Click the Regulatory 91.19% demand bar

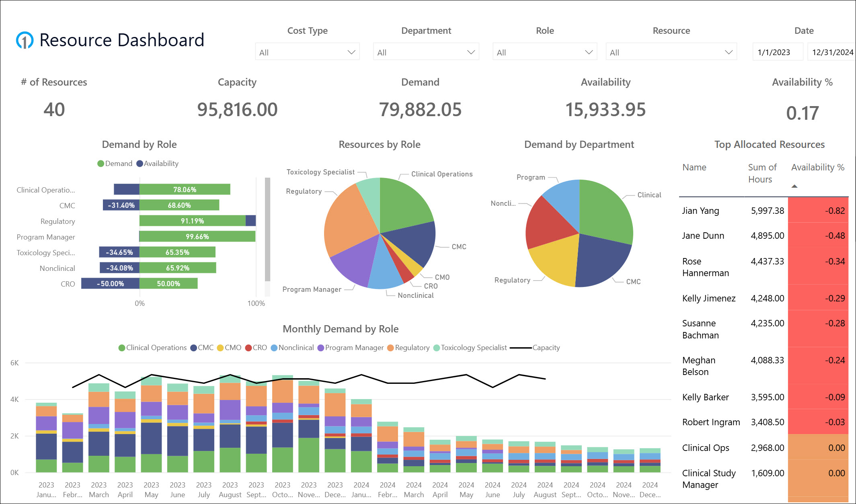click(x=192, y=221)
